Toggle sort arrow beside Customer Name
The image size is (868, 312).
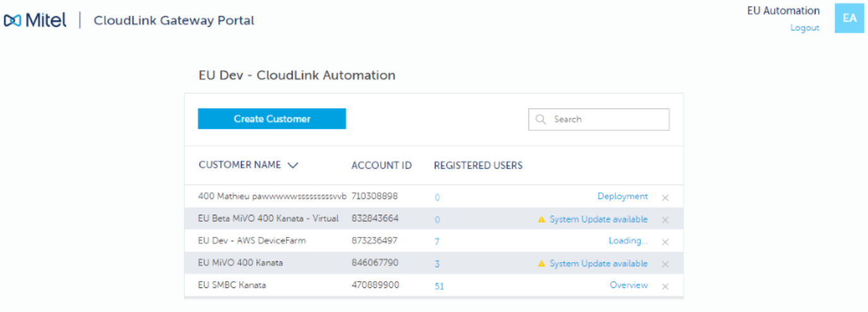click(x=292, y=165)
